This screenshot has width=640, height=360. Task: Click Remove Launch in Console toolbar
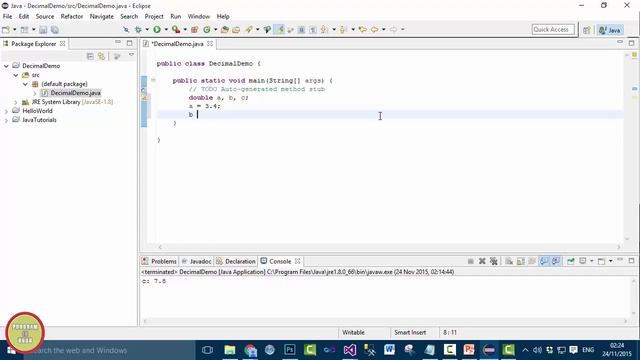click(x=482, y=261)
